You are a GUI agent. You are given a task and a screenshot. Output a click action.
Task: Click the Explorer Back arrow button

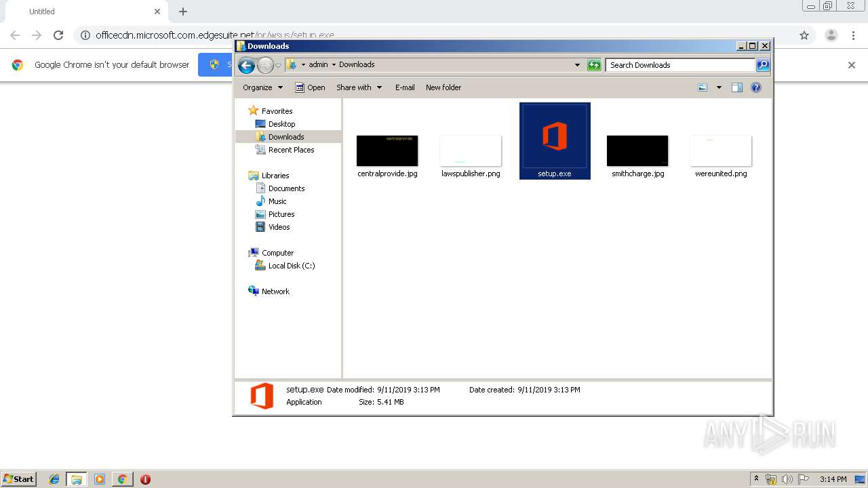point(246,65)
